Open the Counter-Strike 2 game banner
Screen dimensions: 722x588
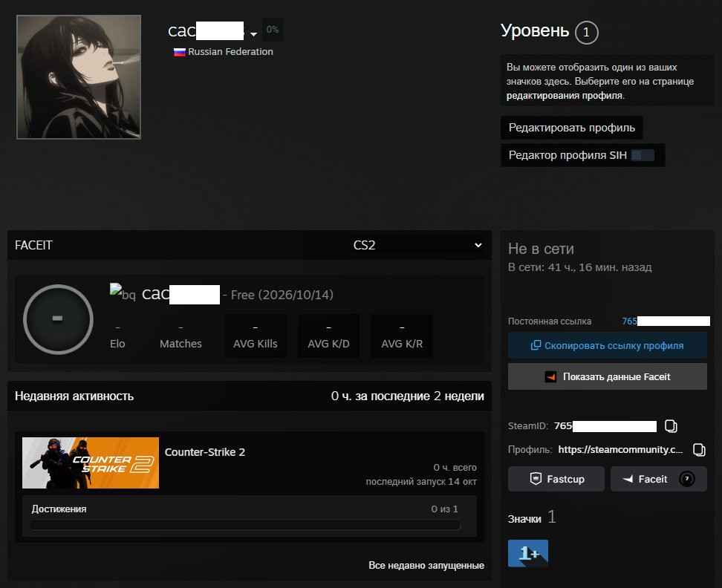(91, 463)
